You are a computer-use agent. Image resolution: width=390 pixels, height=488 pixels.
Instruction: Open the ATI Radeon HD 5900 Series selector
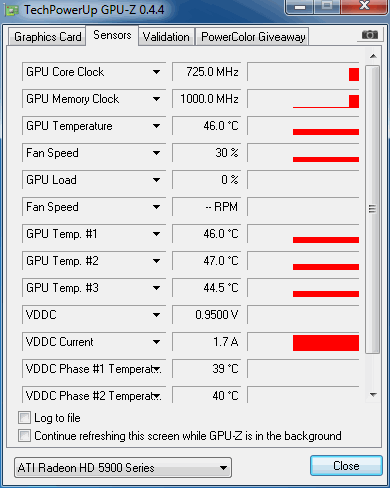coord(123,468)
